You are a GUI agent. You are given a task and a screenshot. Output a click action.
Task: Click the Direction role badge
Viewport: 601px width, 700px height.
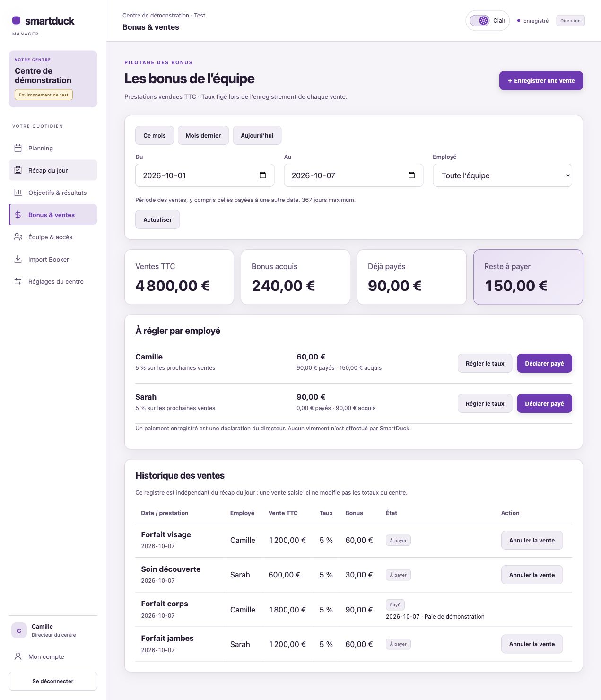pyautogui.click(x=570, y=21)
